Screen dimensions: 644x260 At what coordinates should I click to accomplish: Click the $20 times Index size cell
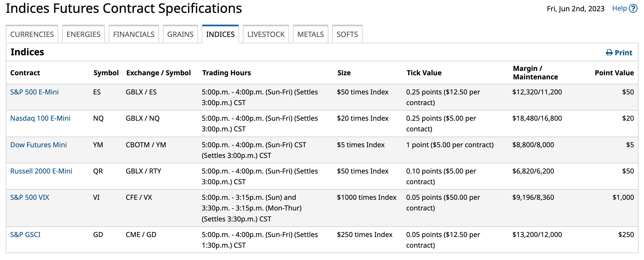pyautogui.click(x=363, y=118)
